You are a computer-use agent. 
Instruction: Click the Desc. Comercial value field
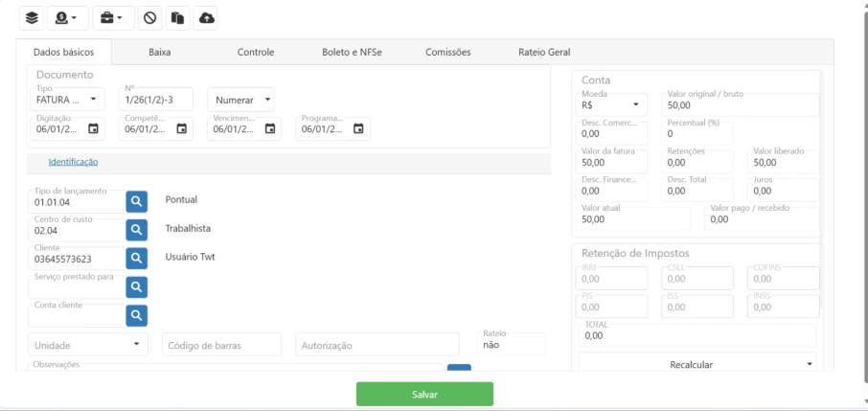coord(613,133)
